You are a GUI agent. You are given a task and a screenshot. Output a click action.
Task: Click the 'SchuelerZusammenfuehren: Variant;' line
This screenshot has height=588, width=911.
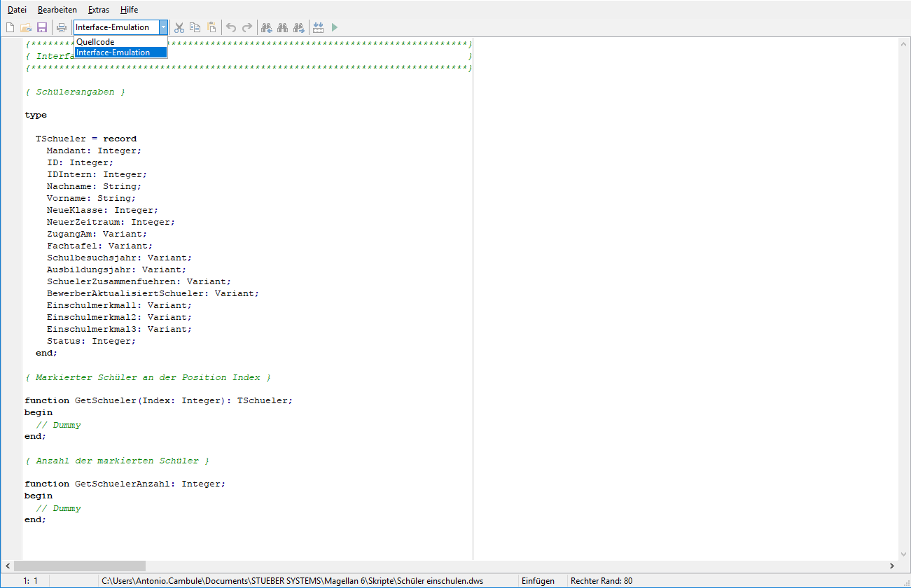[139, 281]
